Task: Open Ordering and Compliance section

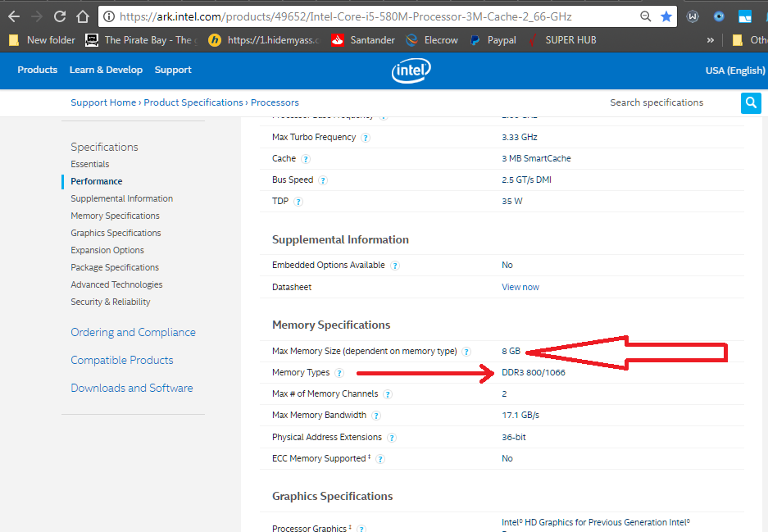Action: pyautogui.click(x=133, y=332)
